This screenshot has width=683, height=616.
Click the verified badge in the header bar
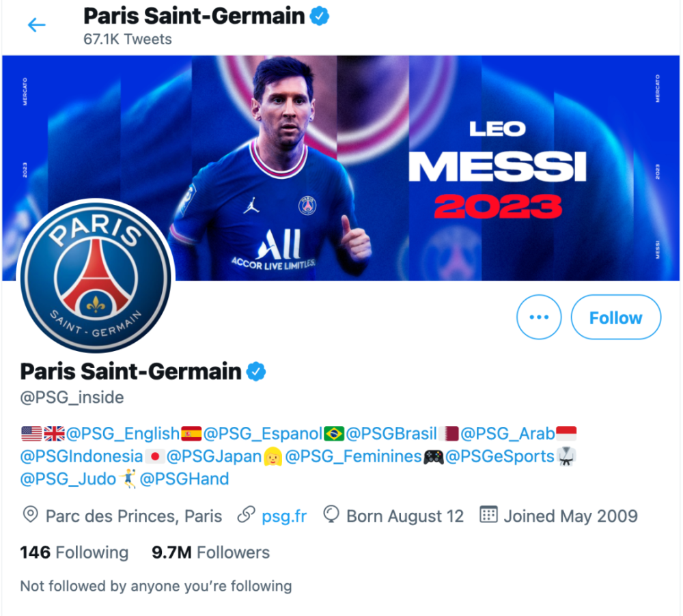coord(320,16)
